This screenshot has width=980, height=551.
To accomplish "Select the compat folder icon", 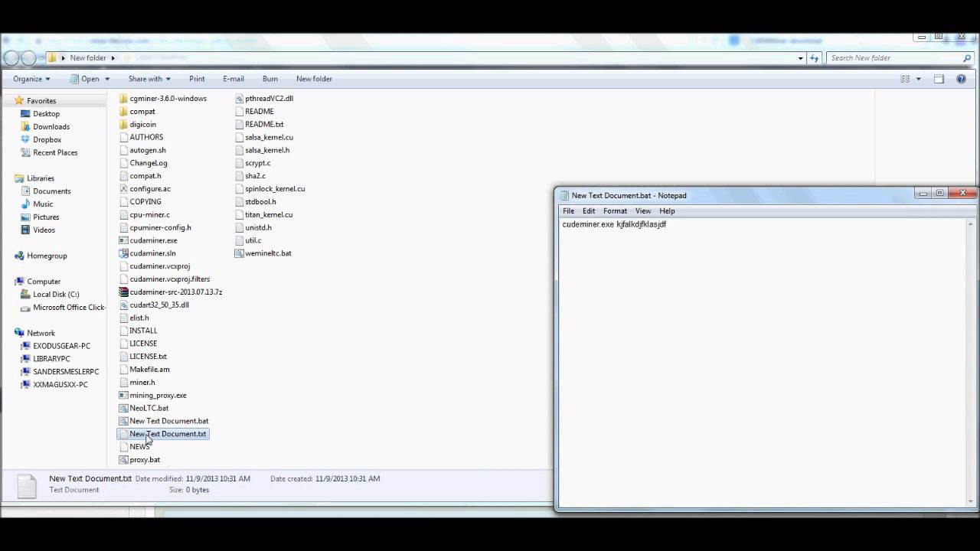I will point(123,112).
